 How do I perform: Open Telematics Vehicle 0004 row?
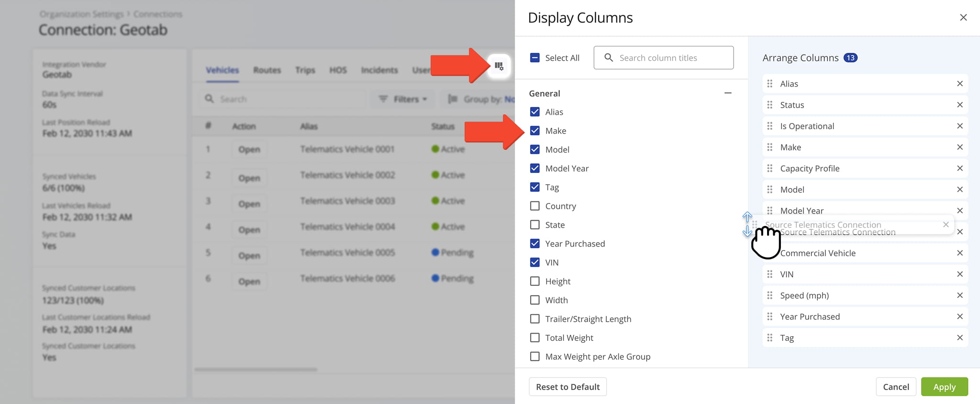click(249, 230)
